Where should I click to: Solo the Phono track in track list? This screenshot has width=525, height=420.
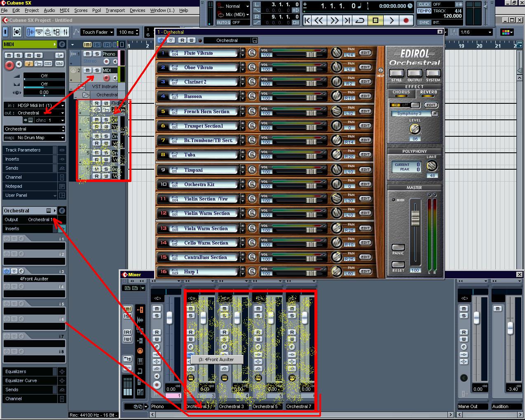pos(97,54)
